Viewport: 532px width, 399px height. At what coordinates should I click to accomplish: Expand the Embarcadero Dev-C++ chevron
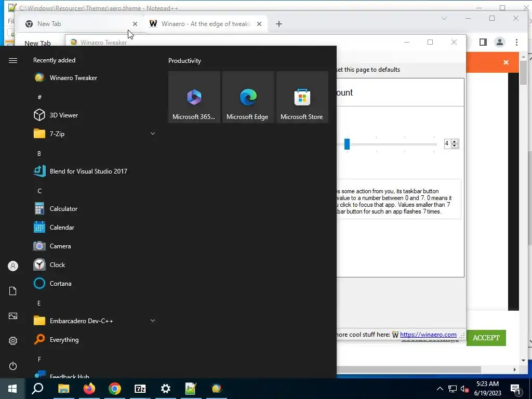pos(153,321)
